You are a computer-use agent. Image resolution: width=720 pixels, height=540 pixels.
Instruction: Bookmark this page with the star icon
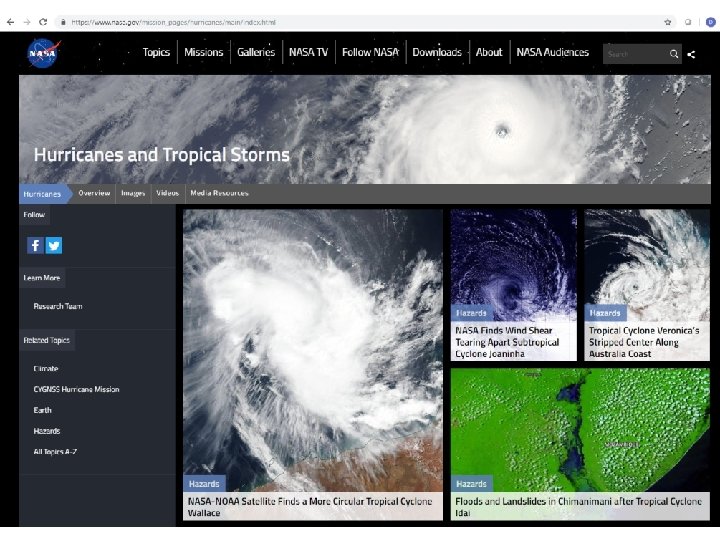pos(668,22)
